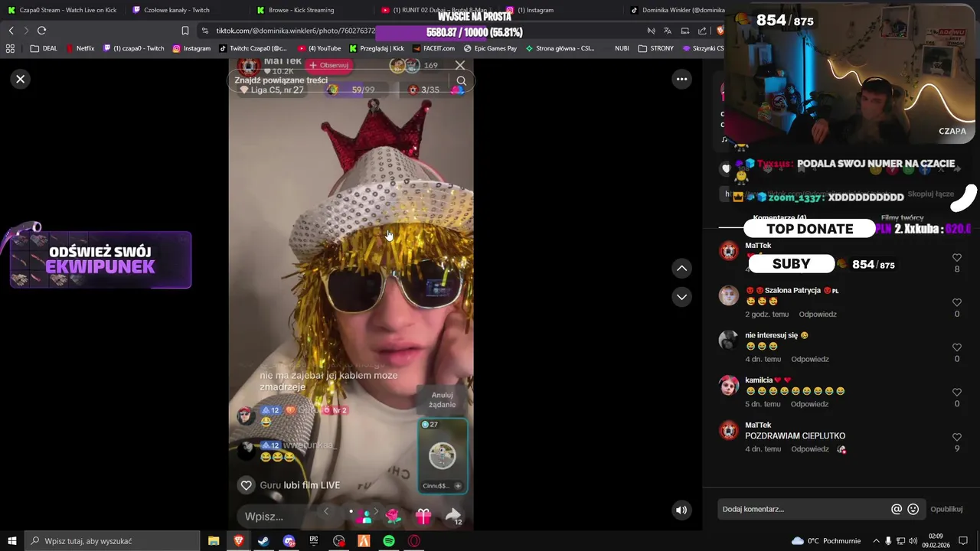Viewport: 980px width, 551px height.
Task: Click the share page icon in address bar
Action: tap(702, 31)
